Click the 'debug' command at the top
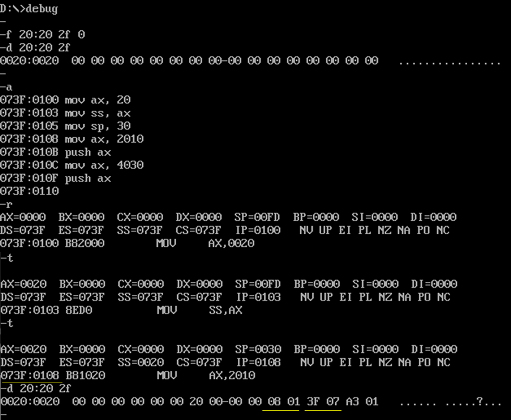 click(x=42, y=8)
